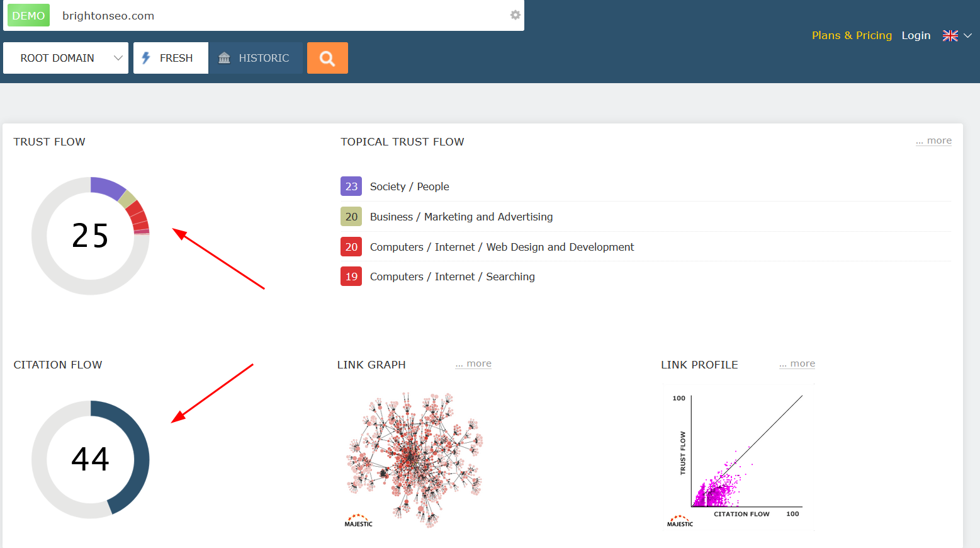Click Business / Marketing and Advertising topic
The width and height of the screenshot is (980, 548).
tap(461, 217)
